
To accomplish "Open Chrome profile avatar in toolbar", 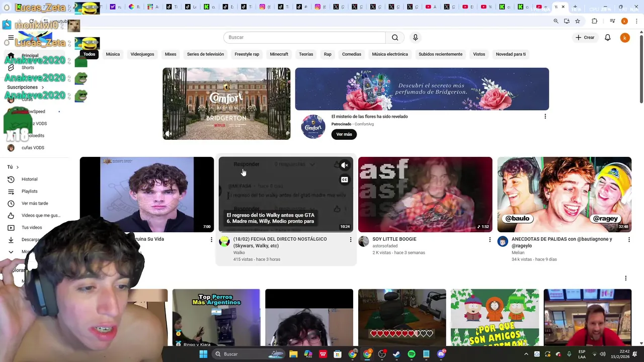I will tap(624, 21).
